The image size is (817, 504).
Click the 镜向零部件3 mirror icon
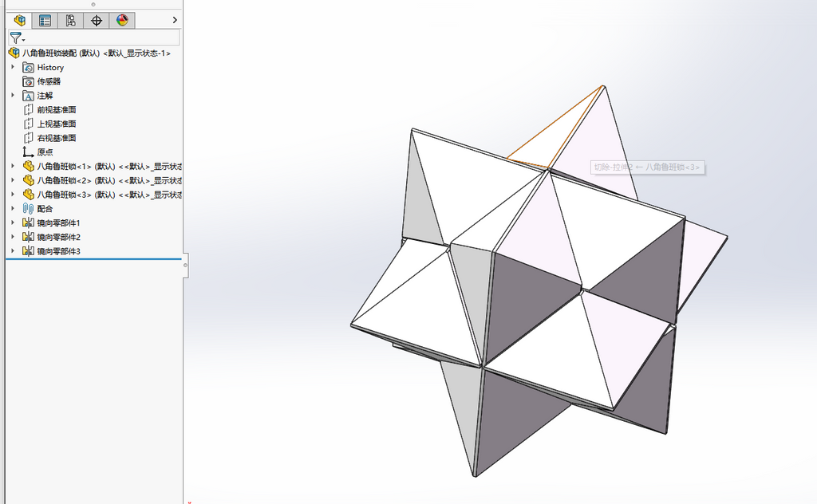pos(28,251)
